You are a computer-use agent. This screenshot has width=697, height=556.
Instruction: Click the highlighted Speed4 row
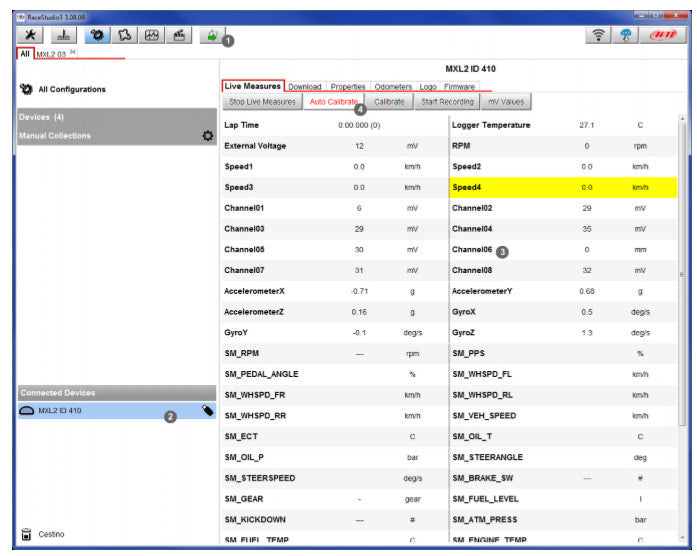563,188
